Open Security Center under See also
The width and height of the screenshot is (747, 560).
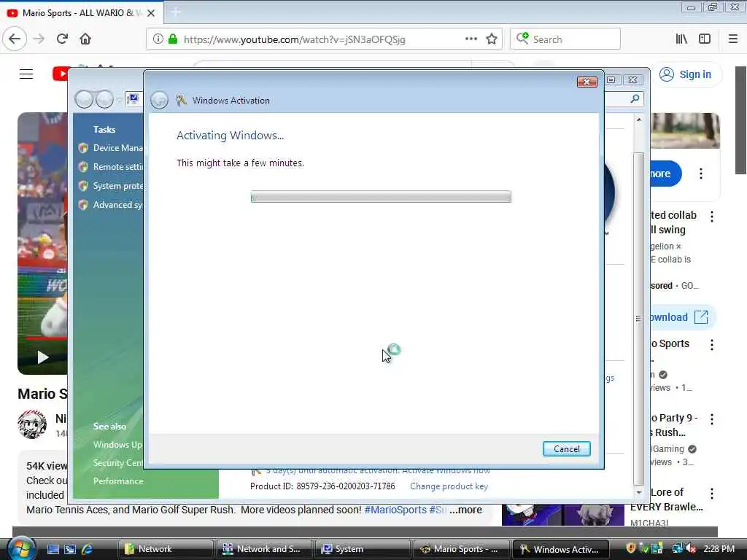pos(117,463)
